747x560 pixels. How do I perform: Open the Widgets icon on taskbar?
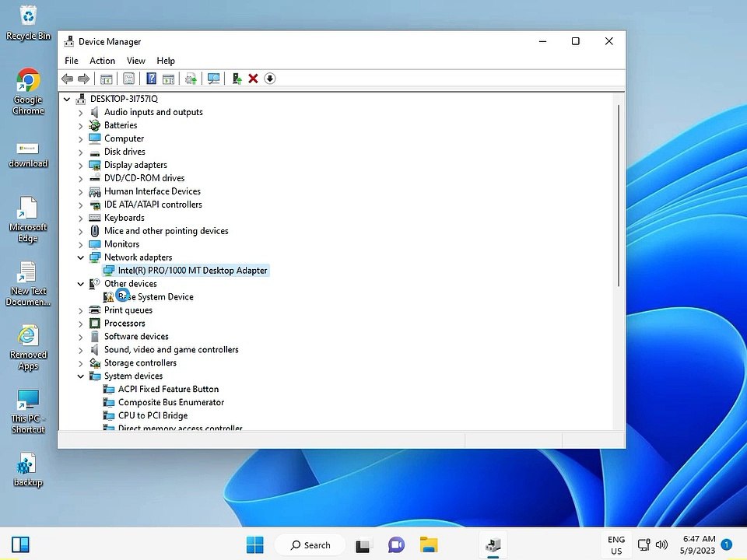coord(20,544)
